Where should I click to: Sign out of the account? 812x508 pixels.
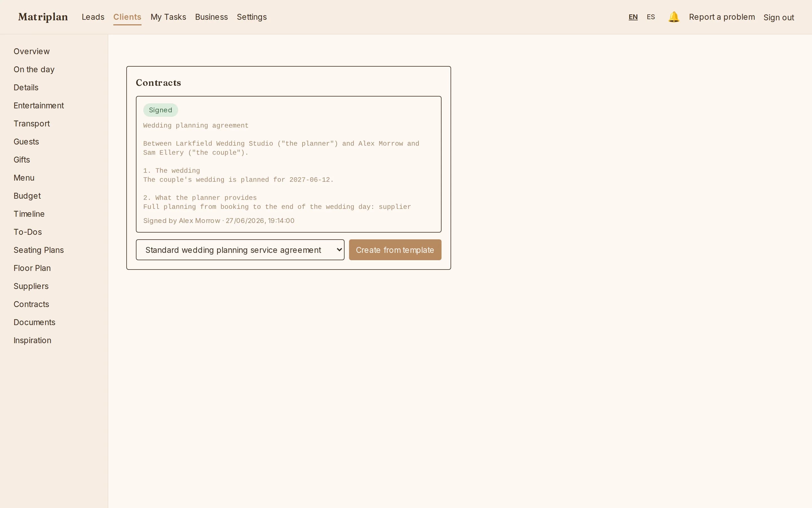click(x=778, y=17)
